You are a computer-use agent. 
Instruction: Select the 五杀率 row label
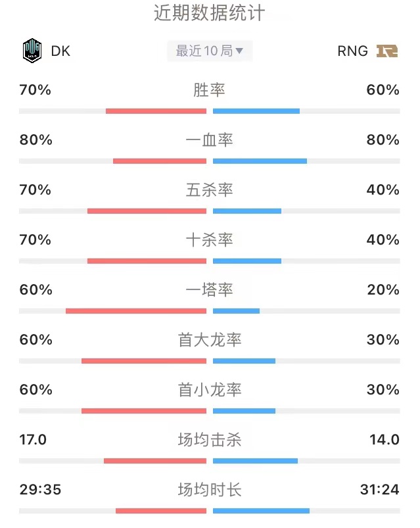coord(209,190)
